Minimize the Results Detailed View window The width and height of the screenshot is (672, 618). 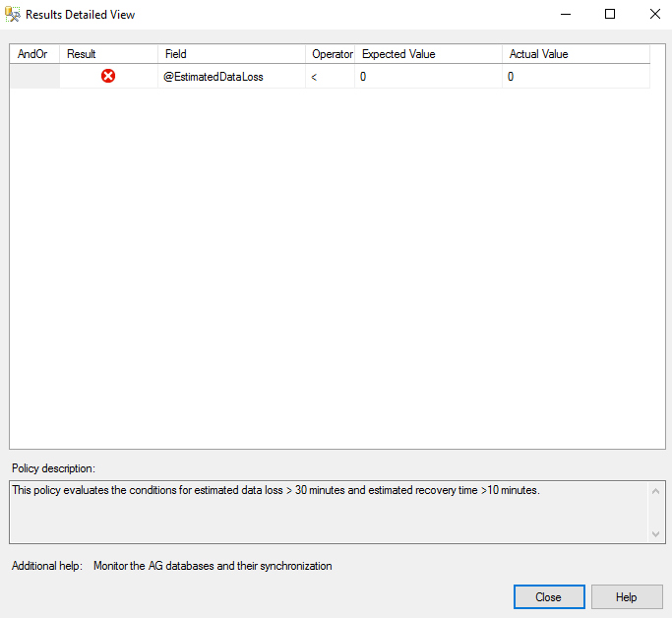(566, 14)
